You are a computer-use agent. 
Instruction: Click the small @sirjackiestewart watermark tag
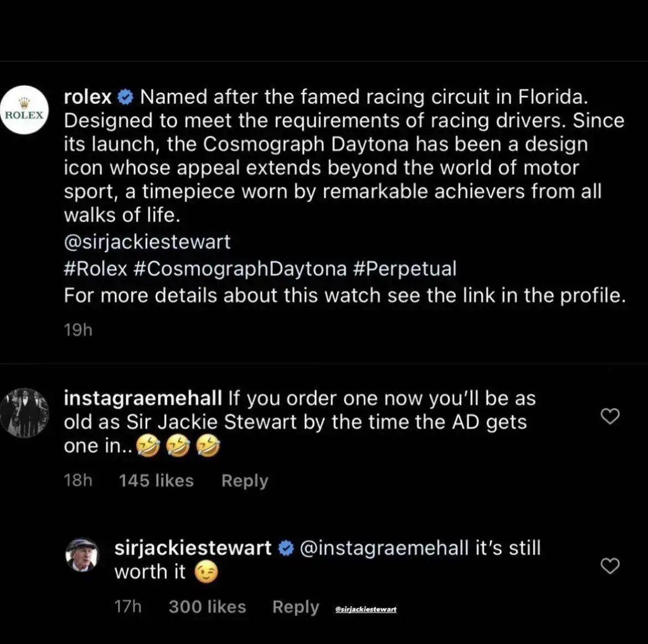(366, 609)
